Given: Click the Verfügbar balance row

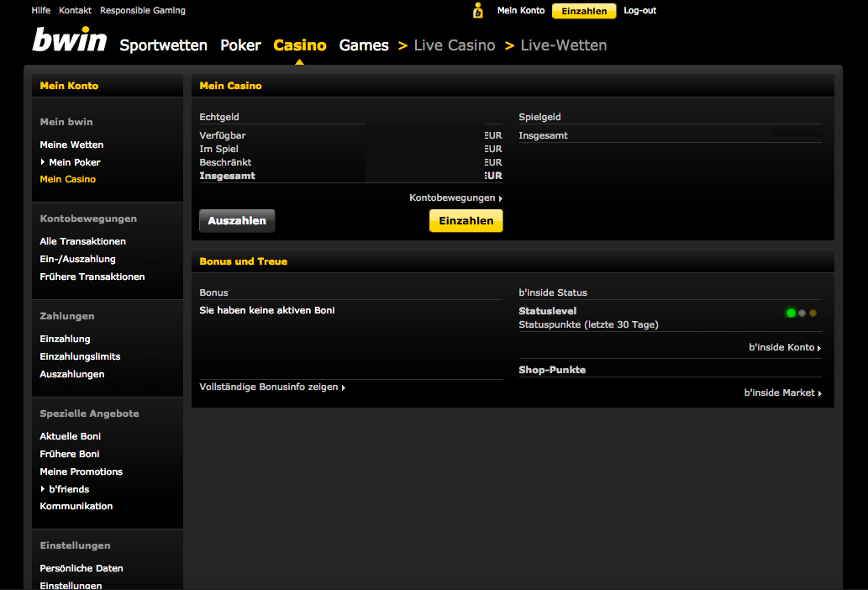Looking at the screenshot, I should coord(351,135).
